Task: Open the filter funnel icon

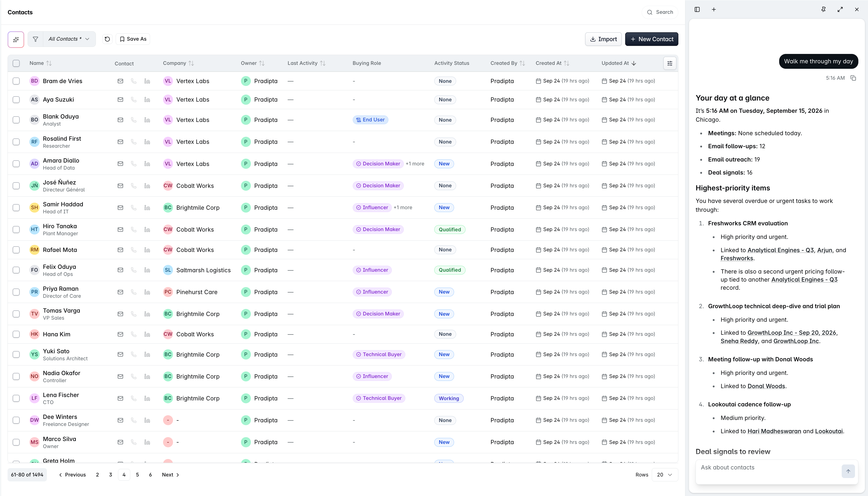Action: tap(35, 39)
